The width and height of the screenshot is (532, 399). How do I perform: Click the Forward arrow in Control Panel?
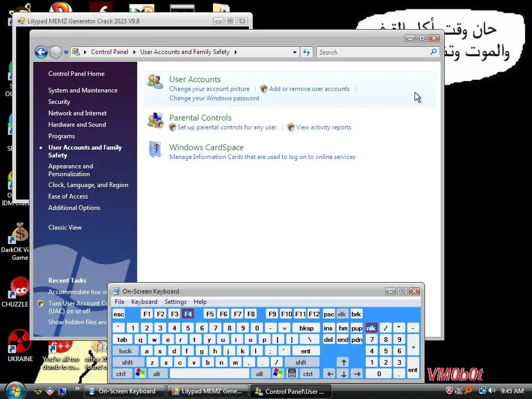pyautogui.click(x=56, y=52)
